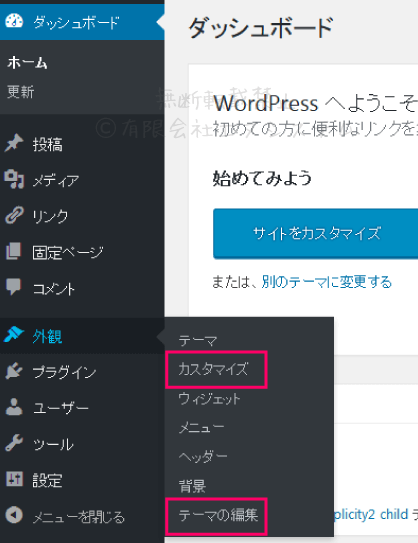Choose テーマの編集 in the 外観 flyout

(x=218, y=515)
